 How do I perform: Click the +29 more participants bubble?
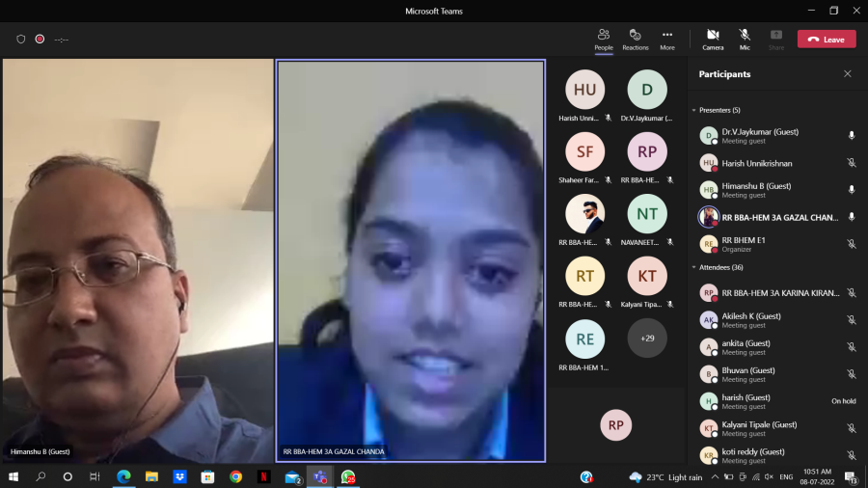(x=647, y=339)
